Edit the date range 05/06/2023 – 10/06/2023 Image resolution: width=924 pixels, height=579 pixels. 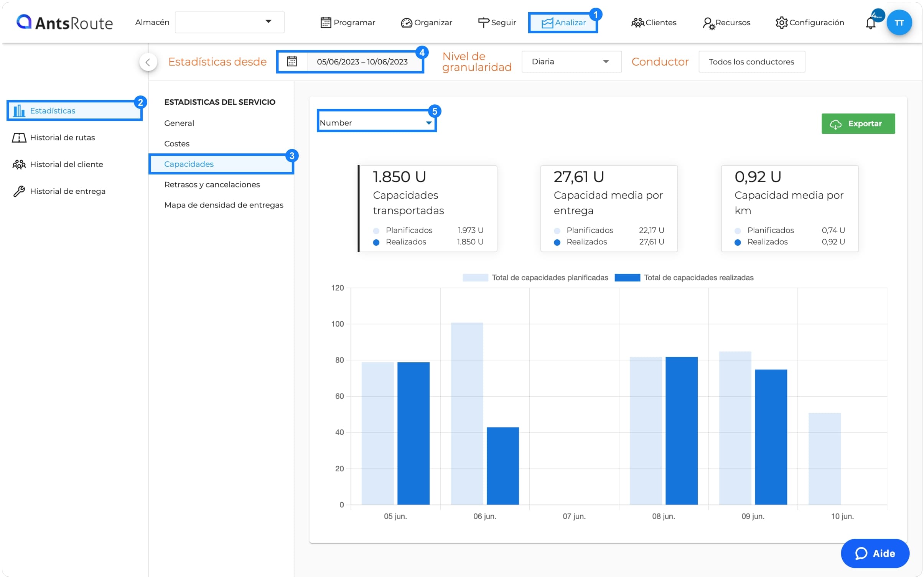[362, 62]
